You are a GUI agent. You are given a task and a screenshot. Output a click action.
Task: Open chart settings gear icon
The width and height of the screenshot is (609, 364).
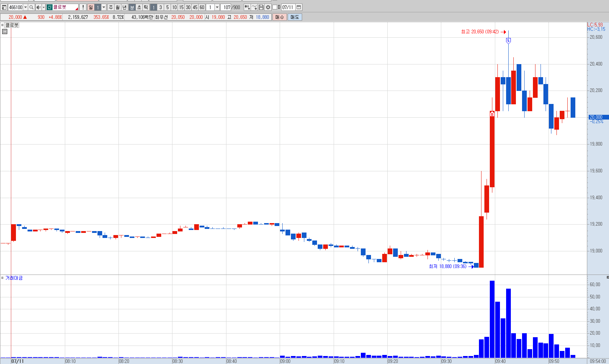click(268, 7)
